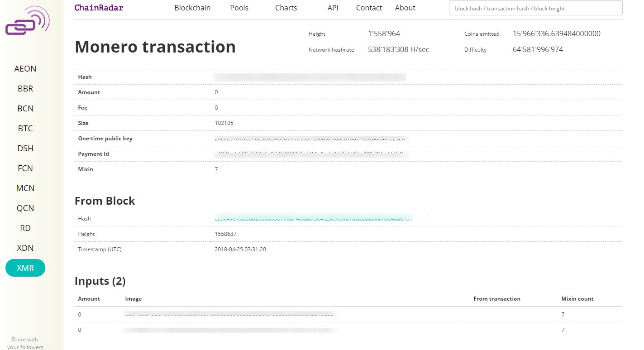
Task: Select BBR in the coin sidebar
Action: coord(25,89)
